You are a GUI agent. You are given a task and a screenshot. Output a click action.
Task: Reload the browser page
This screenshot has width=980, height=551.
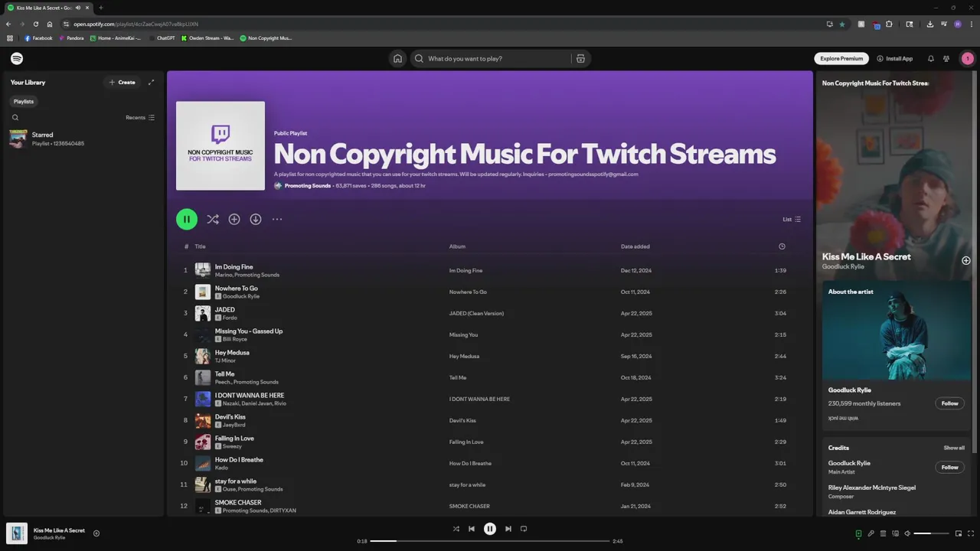coord(35,24)
